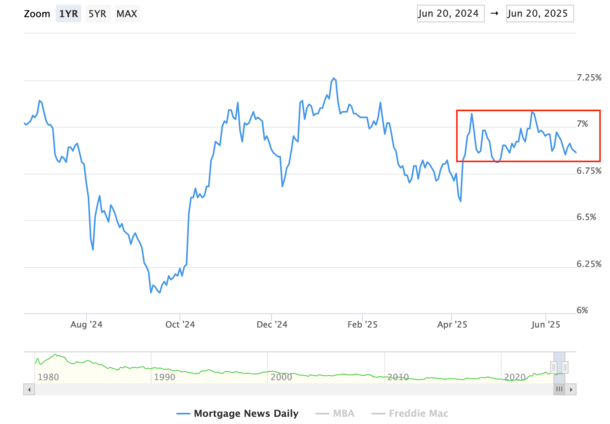Click the end date field Jun 20, 2025
The width and height of the screenshot is (610, 424).
540,14
